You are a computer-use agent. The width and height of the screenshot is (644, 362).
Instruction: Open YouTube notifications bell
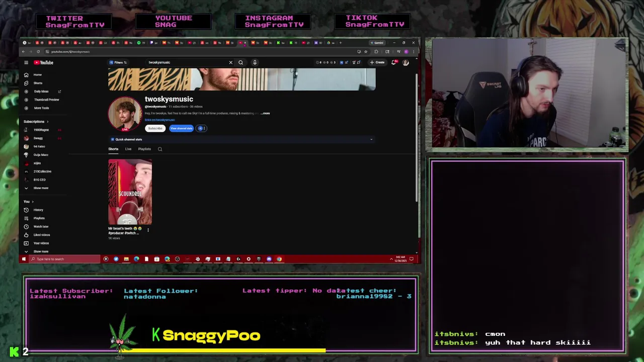(x=393, y=62)
